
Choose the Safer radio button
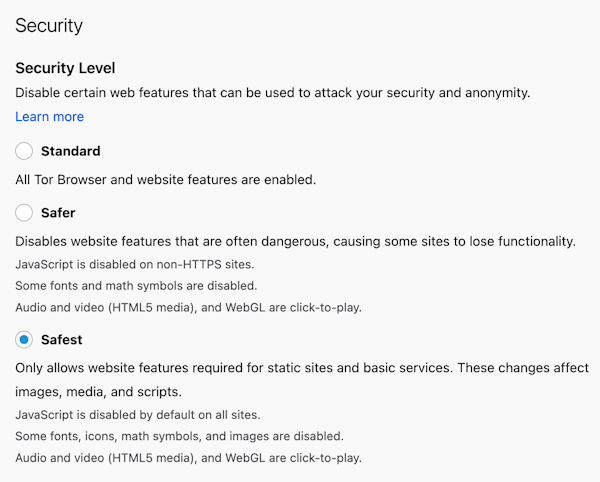pyautogui.click(x=24, y=213)
